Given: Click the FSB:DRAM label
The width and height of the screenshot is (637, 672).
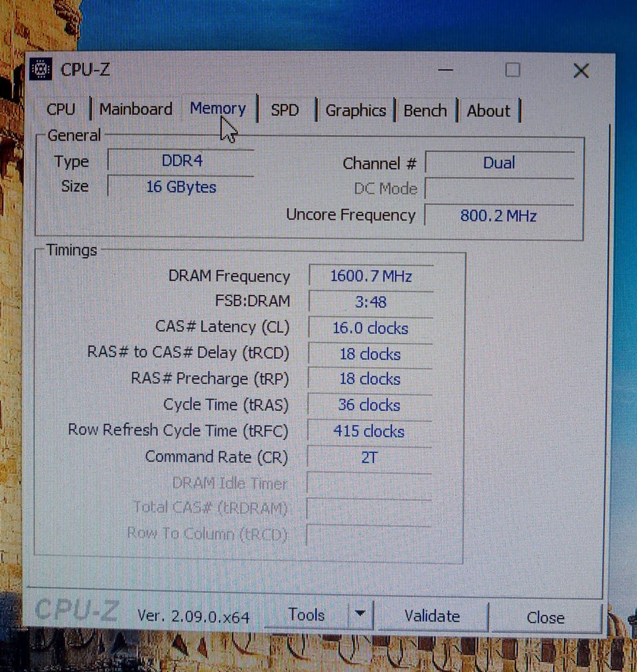Looking at the screenshot, I should pos(253,301).
